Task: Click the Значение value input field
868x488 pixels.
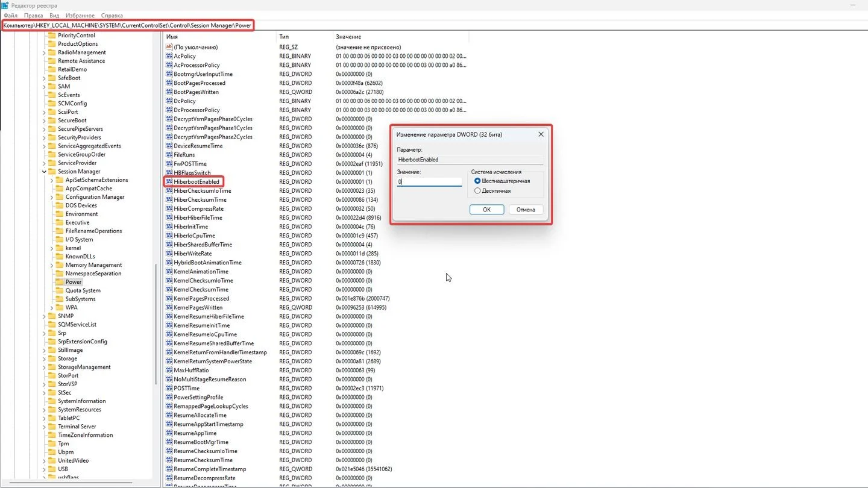Action: 429,181
